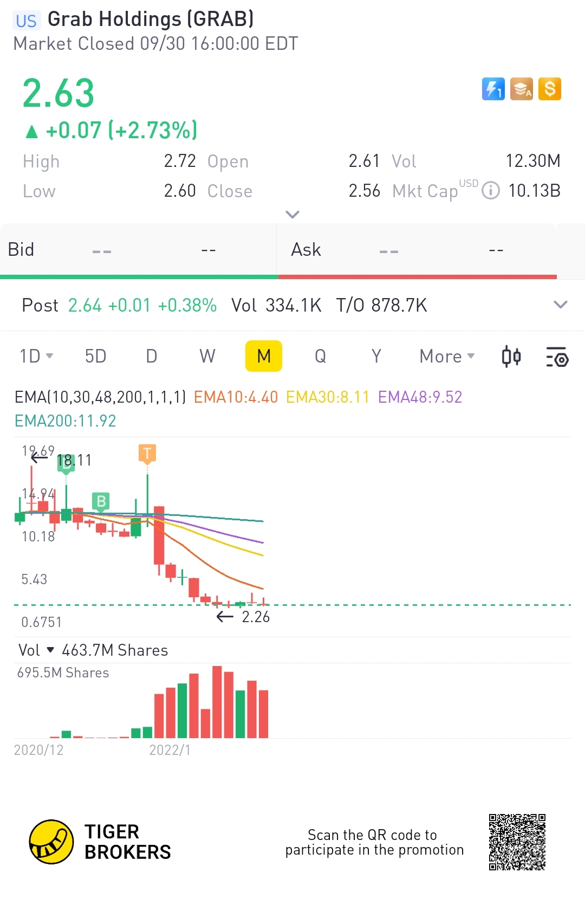
Task: Switch to the W weekly tab
Action: tap(207, 356)
